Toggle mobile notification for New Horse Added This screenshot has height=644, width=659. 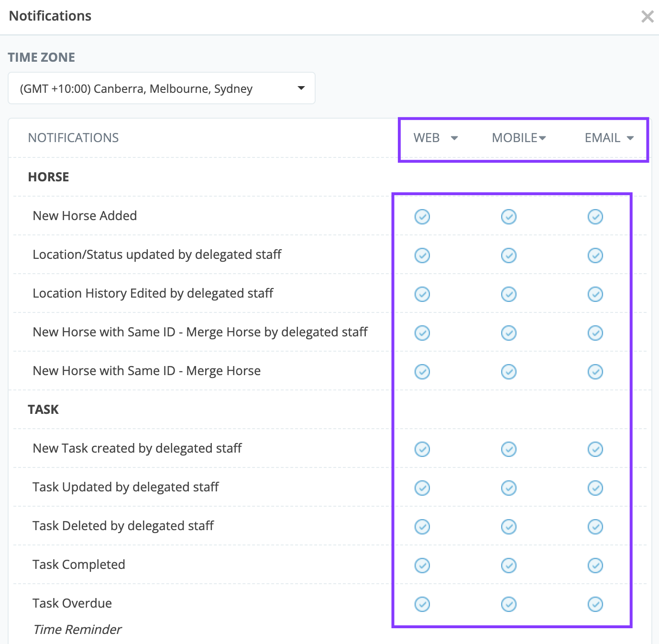(508, 217)
